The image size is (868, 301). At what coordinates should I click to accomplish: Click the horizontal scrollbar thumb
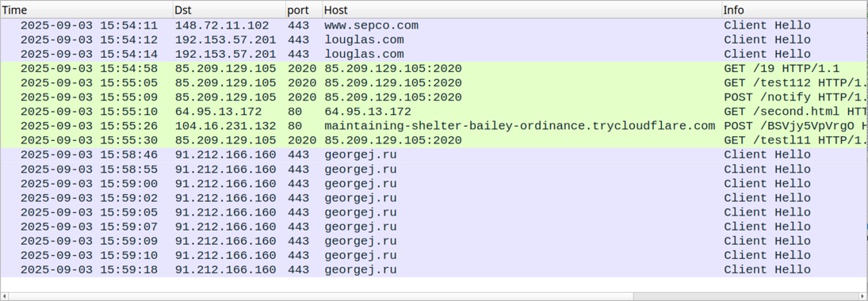tap(321, 296)
